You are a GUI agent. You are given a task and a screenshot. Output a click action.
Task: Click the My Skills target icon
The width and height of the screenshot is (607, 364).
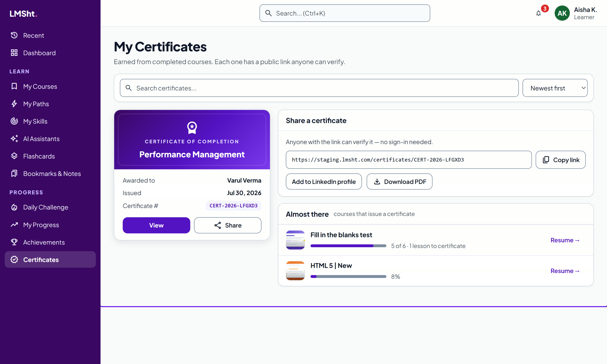14,121
